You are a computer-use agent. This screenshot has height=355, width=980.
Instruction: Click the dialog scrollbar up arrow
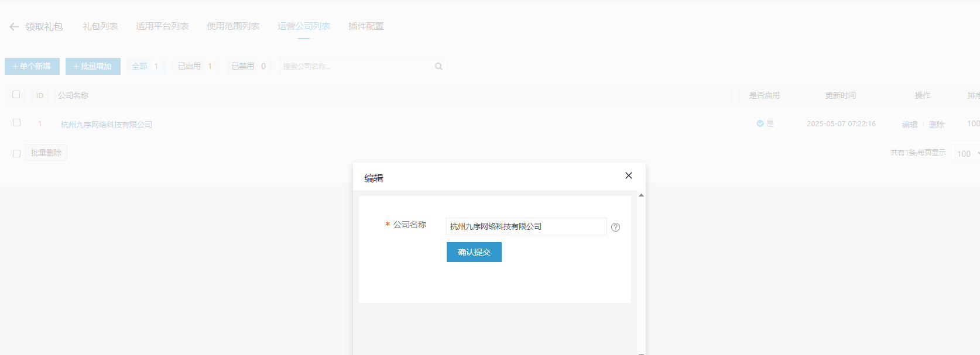(x=642, y=195)
